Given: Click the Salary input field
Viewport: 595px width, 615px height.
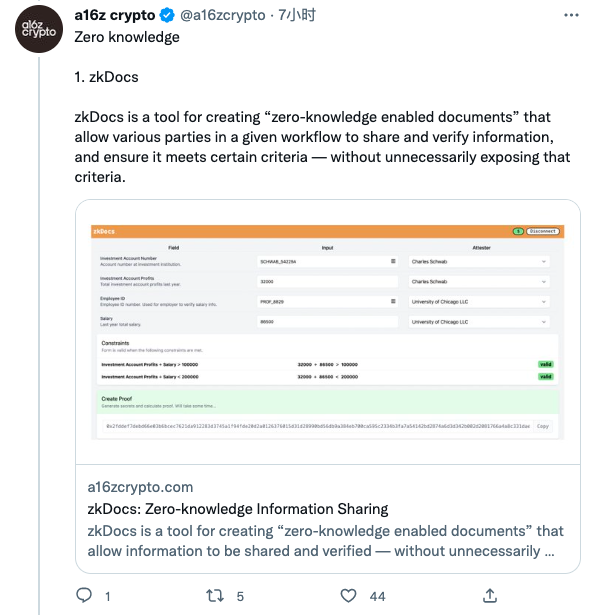Looking at the screenshot, I should coord(328,322).
